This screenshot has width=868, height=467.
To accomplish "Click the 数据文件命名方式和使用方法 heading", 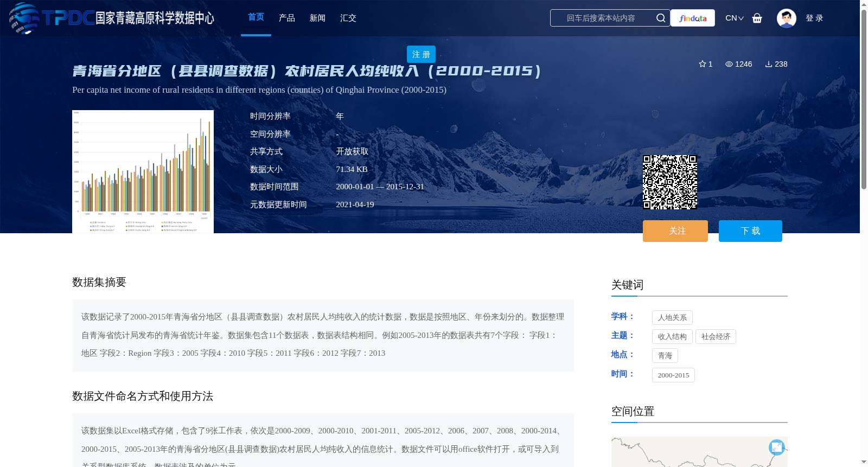I will (x=143, y=396).
